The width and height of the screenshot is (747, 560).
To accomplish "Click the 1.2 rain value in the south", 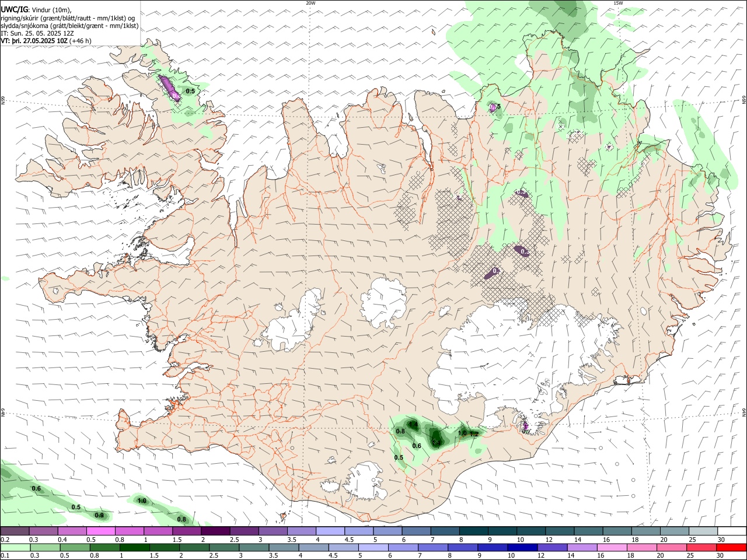I will tap(474, 434).
